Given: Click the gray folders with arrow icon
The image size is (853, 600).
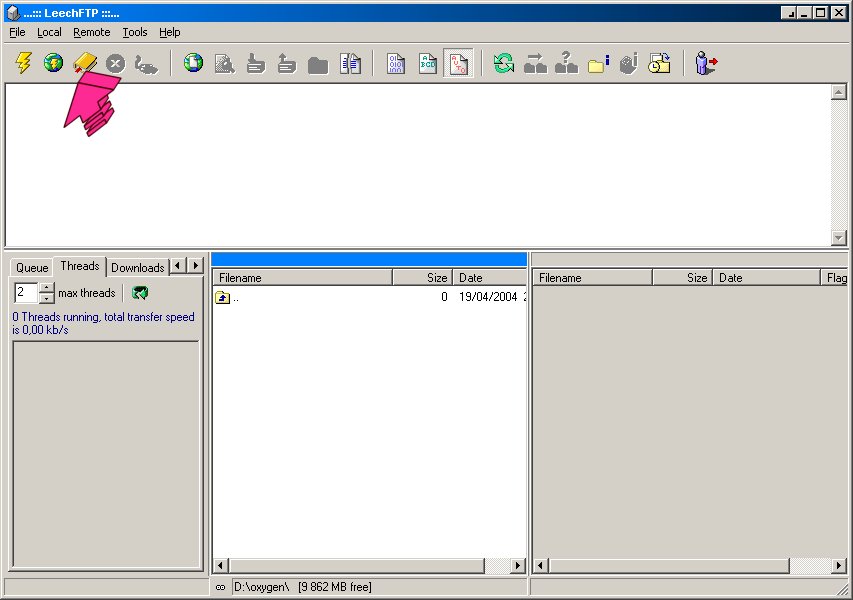Looking at the screenshot, I should click(x=535, y=63).
